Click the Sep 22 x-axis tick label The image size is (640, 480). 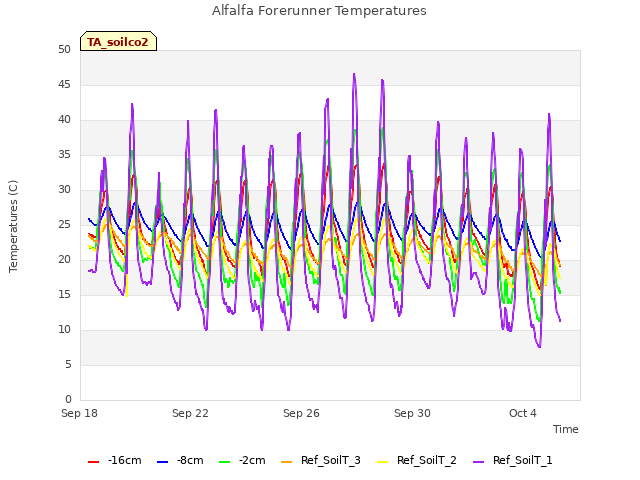[x=191, y=413]
